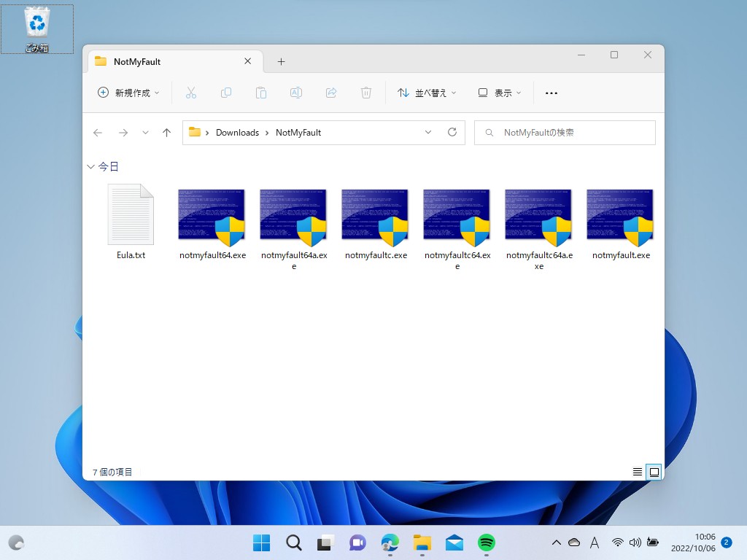The image size is (747, 560).
Task: Navigate to Downloads via the breadcrumb
Action: click(237, 132)
